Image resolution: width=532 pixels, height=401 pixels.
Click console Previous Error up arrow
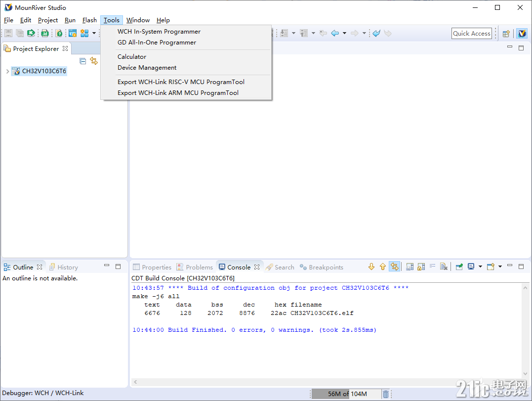383,267
